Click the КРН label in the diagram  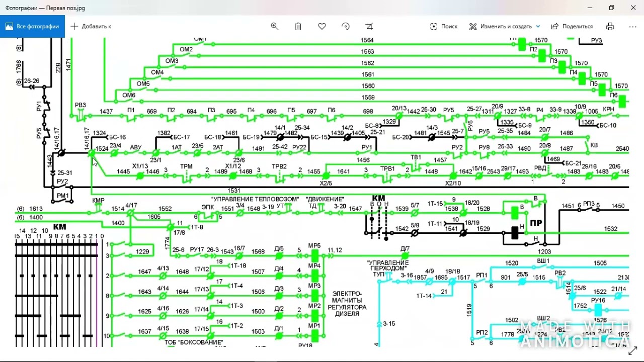[x=609, y=109]
